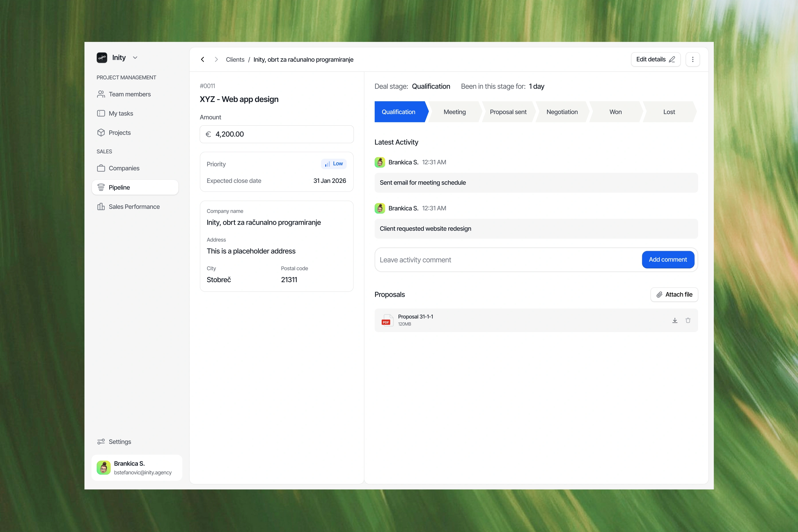Select the Pipeline icon

point(102,187)
